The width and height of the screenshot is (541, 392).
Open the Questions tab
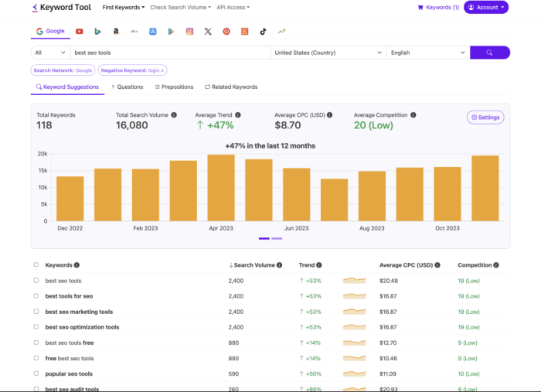point(127,87)
